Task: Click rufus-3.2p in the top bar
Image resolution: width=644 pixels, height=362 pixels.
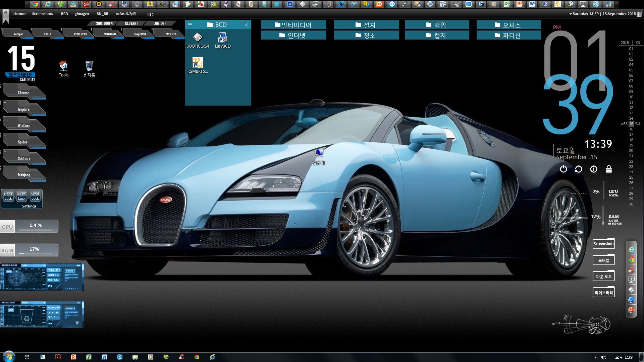Action: tap(126, 14)
